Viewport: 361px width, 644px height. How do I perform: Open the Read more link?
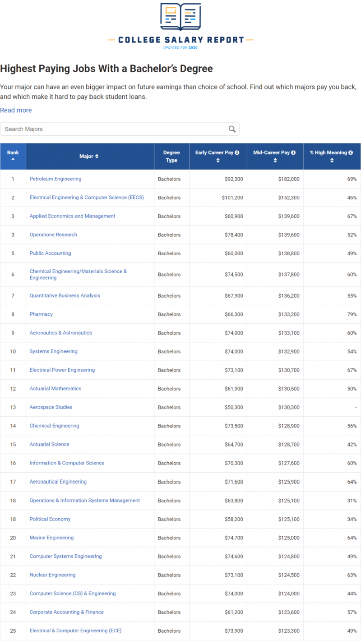16,110
